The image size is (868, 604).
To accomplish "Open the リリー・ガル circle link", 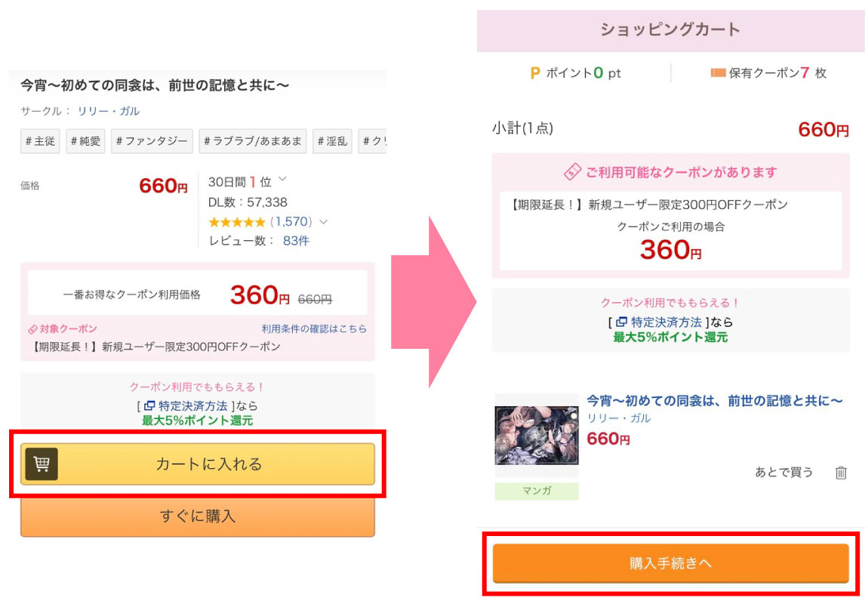I will click(x=109, y=111).
